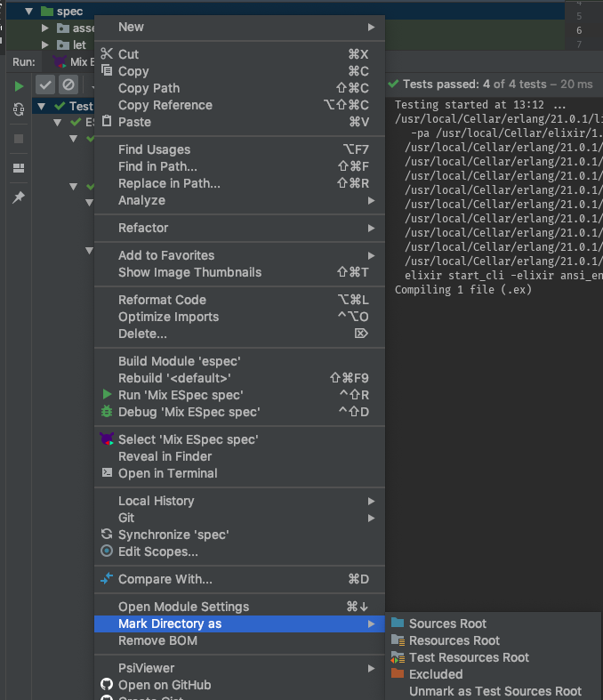Click the terminal icon beside Open in Terminal
This screenshot has height=700, width=603.
click(107, 472)
